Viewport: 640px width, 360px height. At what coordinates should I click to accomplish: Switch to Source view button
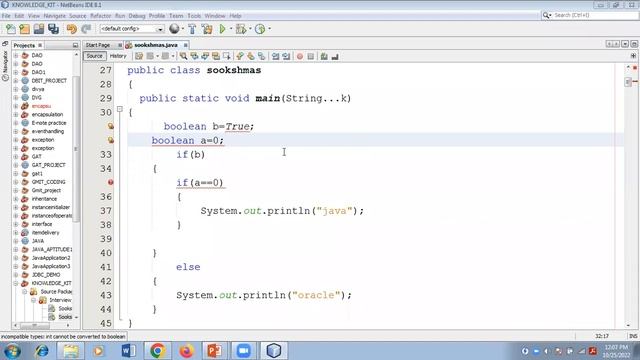point(94,56)
